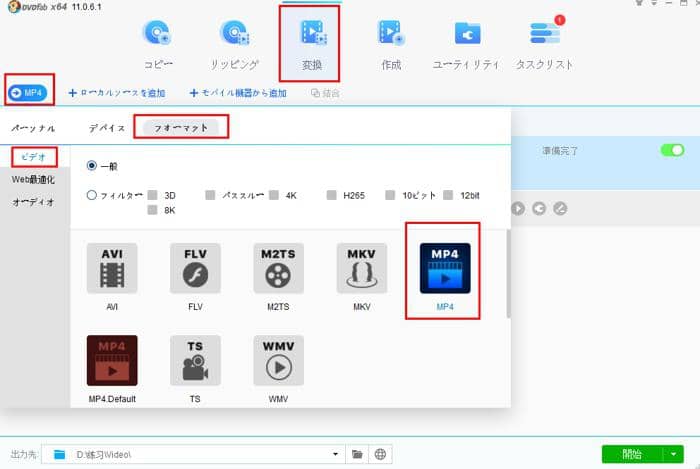Image resolution: width=700 pixels, height=469 pixels.
Task: Choose the blue MP4 format icon
Action: 445,268
